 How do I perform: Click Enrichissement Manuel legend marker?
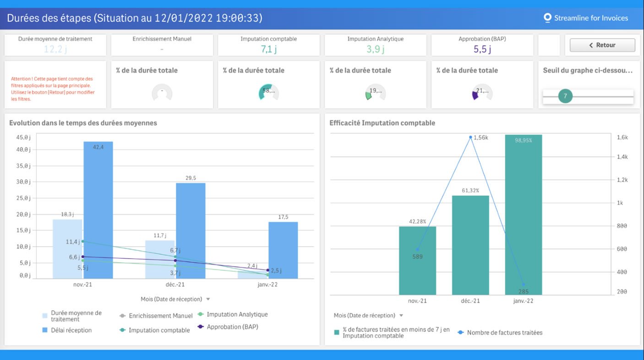point(122,316)
